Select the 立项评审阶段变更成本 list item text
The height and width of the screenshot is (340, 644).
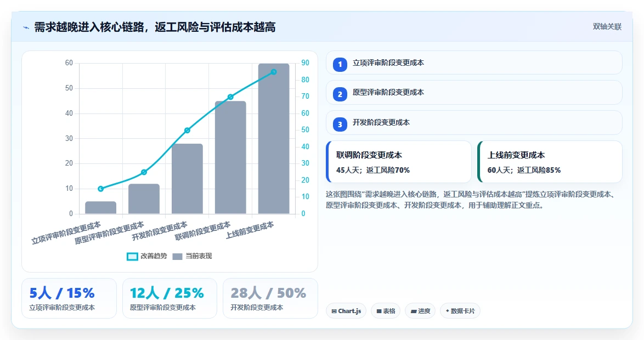point(388,63)
